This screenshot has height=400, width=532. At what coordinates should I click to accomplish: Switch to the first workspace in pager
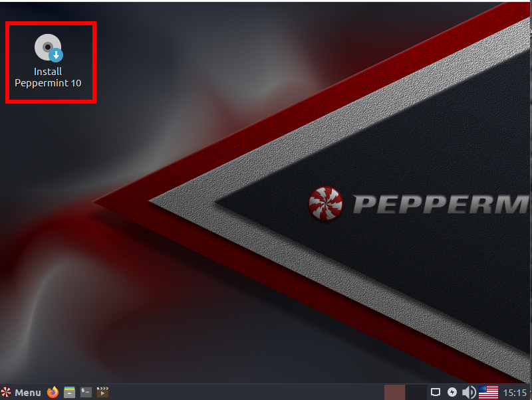coord(394,392)
